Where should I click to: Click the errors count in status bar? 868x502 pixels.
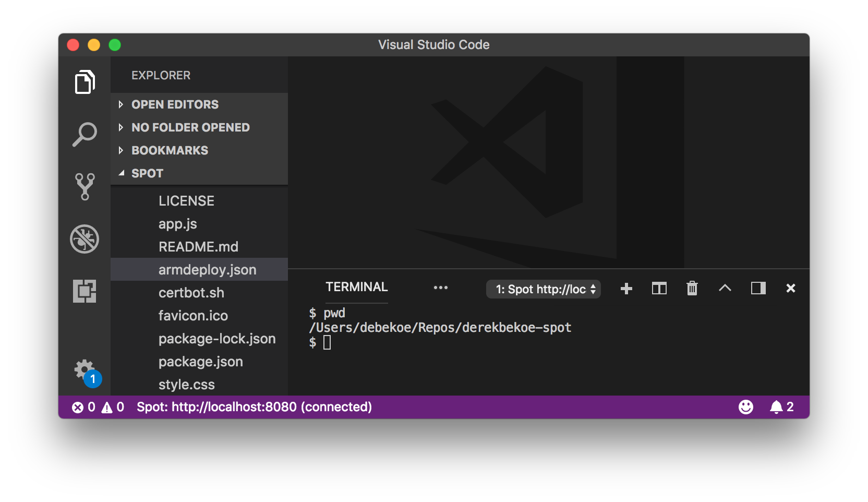tap(84, 407)
